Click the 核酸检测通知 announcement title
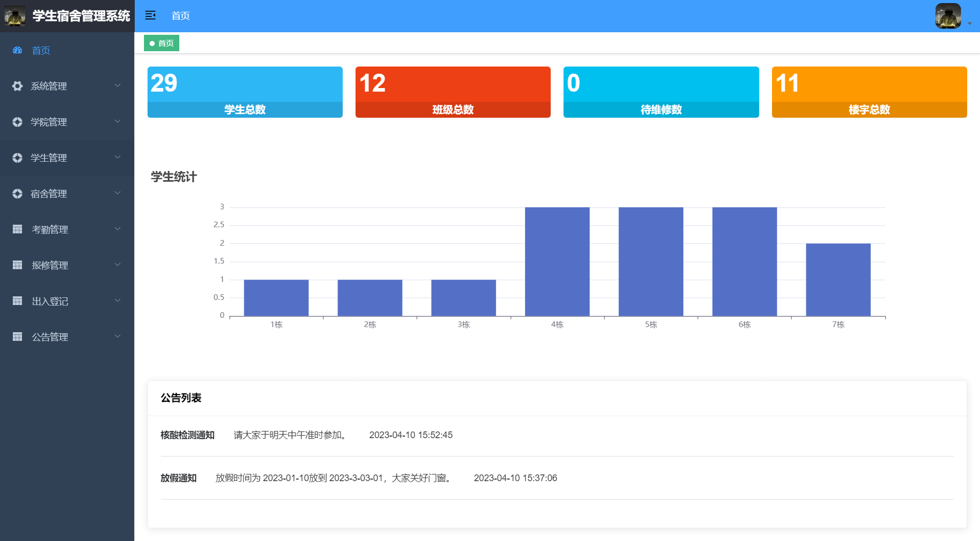980x541 pixels. point(187,435)
